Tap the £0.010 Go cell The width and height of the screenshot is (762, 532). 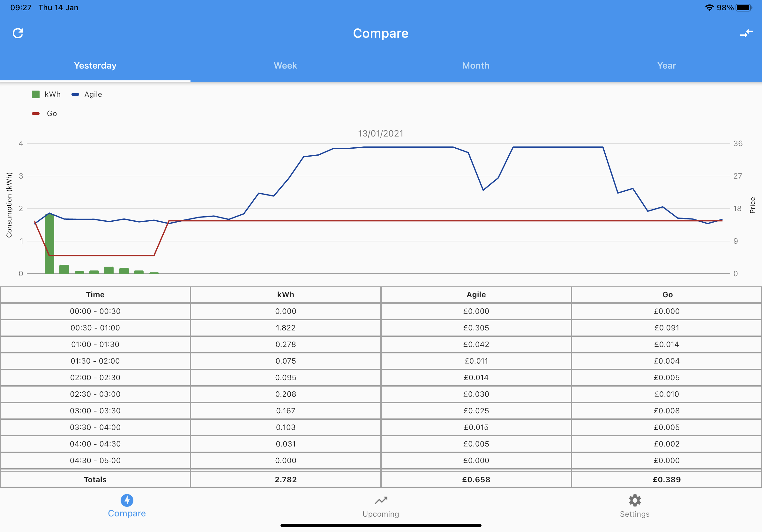[x=667, y=394]
